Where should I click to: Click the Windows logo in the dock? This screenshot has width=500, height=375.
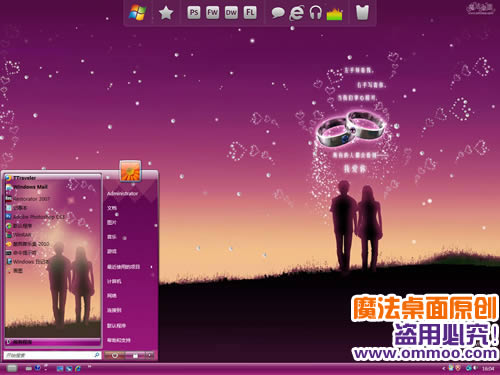[x=137, y=13]
